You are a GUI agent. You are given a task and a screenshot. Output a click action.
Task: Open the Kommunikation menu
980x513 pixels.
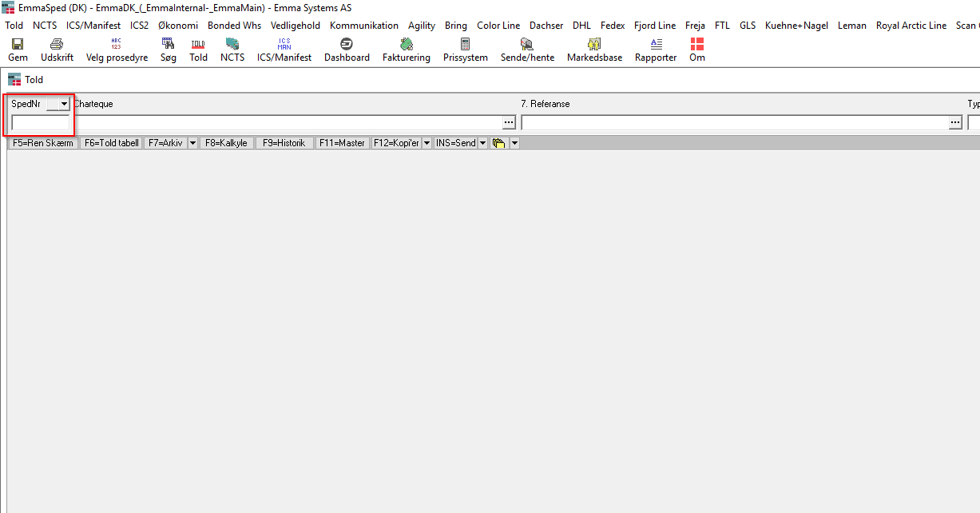click(x=363, y=26)
